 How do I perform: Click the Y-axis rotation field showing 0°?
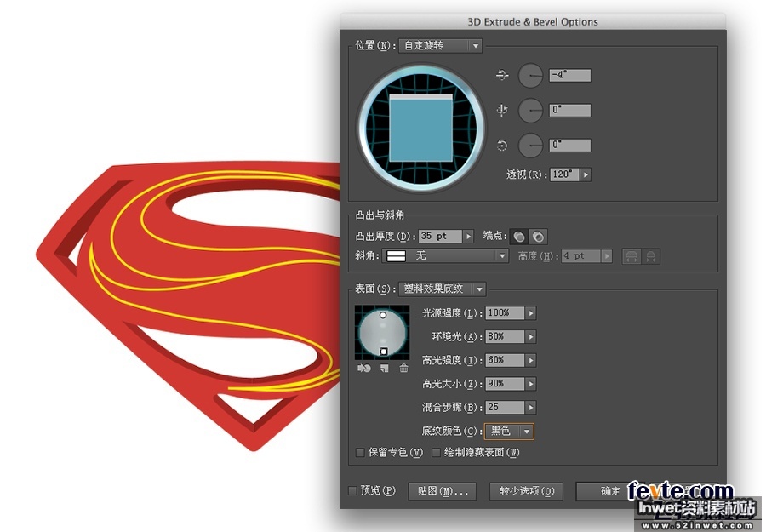569,110
